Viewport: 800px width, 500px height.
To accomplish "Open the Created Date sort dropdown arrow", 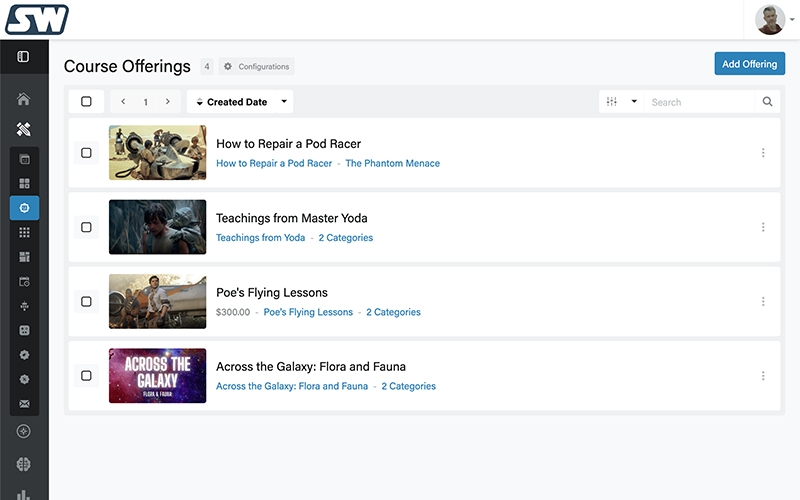I will 284,102.
